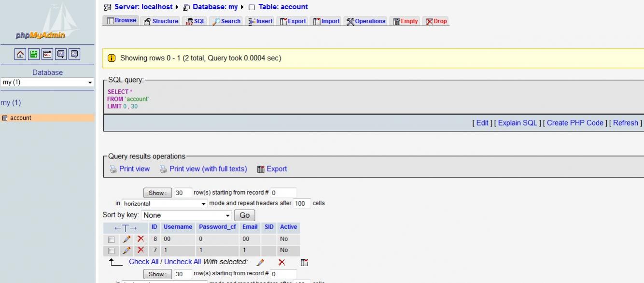
Task: Click With selected pencil change icon
Action: [260, 262]
